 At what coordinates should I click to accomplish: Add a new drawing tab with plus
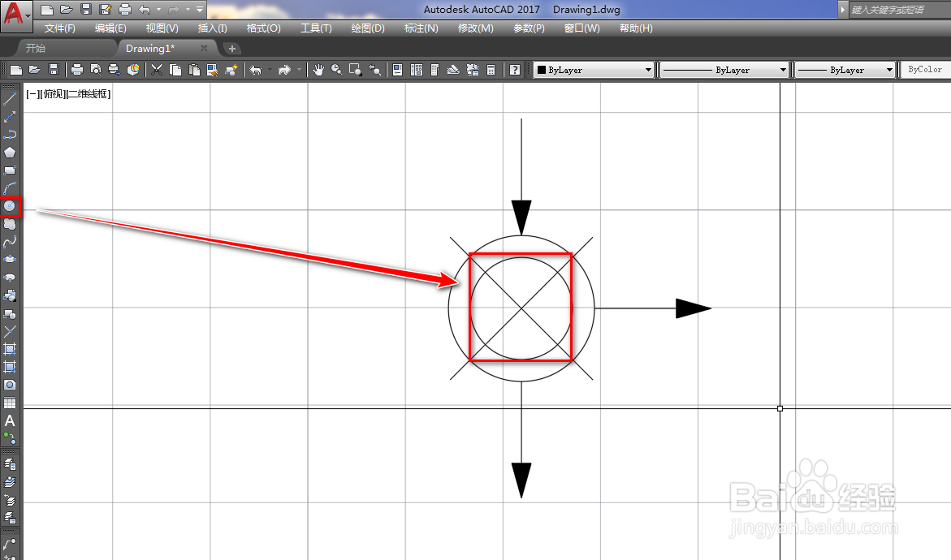tap(231, 49)
